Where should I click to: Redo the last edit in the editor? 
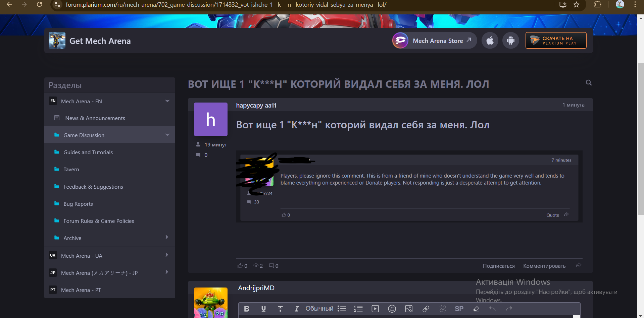coord(509,309)
